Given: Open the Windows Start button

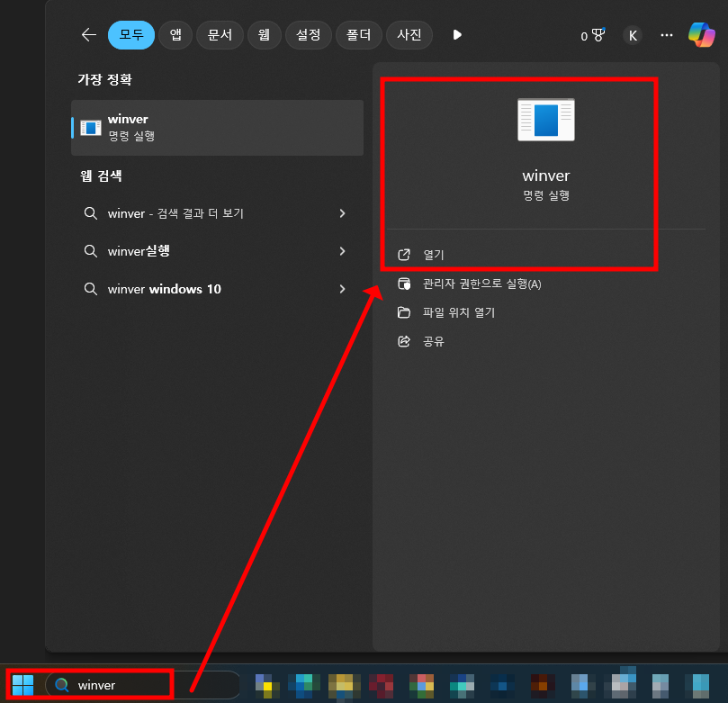Looking at the screenshot, I should (22, 685).
